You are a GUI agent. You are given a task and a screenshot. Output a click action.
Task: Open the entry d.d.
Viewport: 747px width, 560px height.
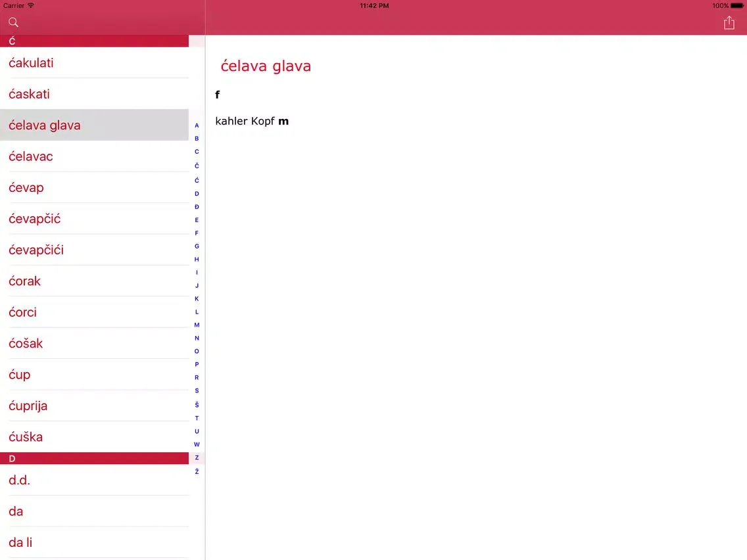point(94,480)
